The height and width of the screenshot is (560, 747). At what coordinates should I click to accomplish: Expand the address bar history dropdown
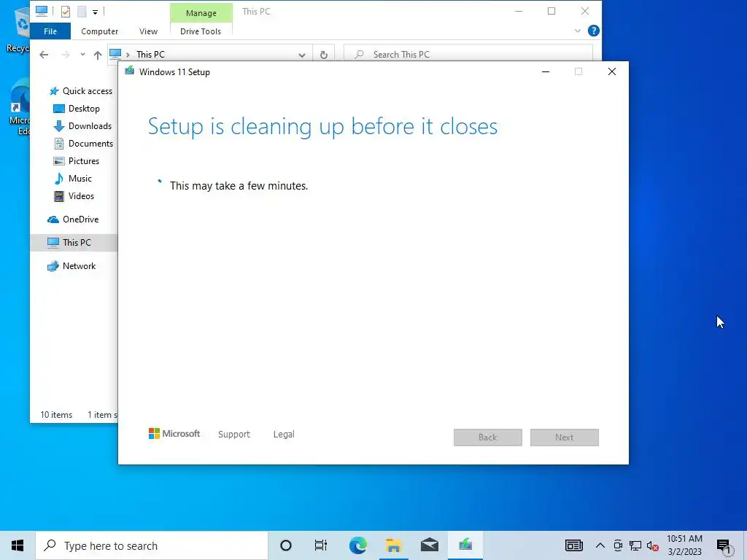click(x=301, y=55)
